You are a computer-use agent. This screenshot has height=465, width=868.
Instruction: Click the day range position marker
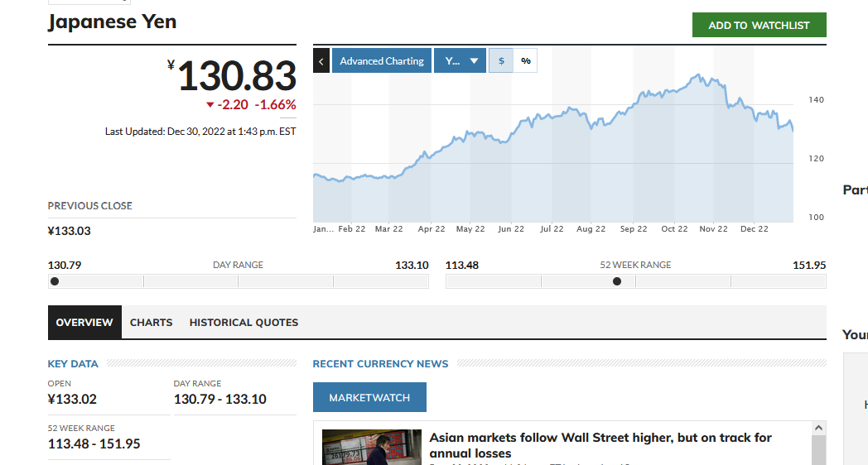(x=55, y=281)
